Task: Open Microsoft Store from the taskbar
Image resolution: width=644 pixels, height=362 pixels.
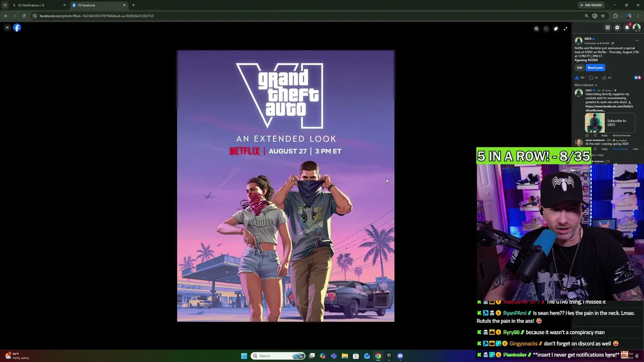Action: tap(356, 356)
